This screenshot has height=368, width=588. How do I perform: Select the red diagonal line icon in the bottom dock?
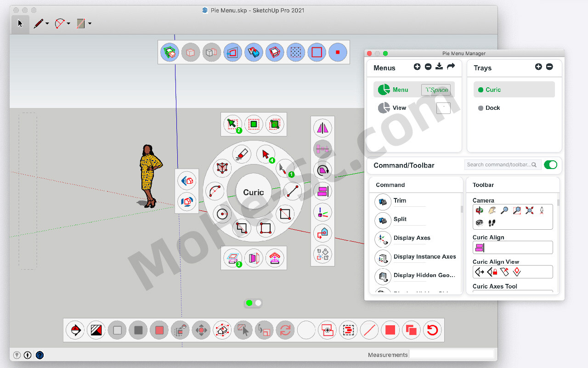369,330
